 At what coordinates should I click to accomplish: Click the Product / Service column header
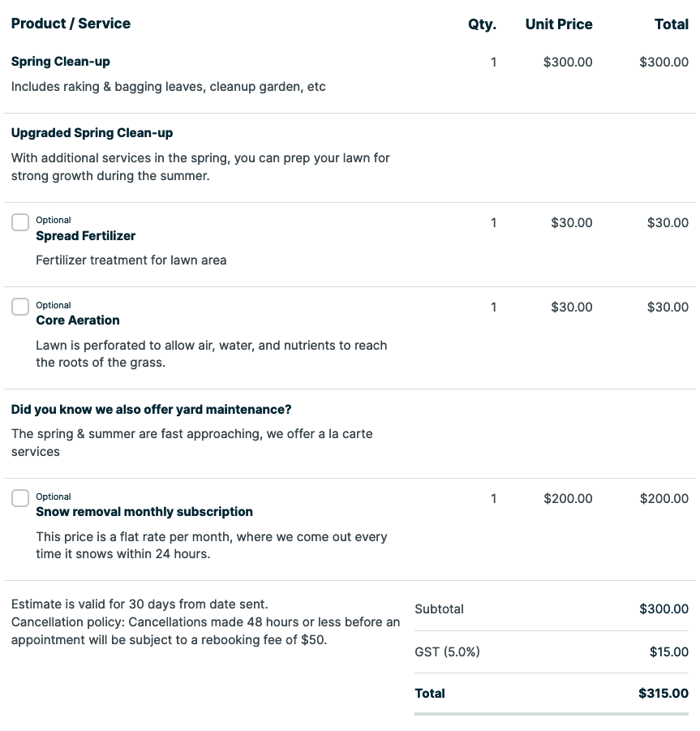click(x=71, y=24)
